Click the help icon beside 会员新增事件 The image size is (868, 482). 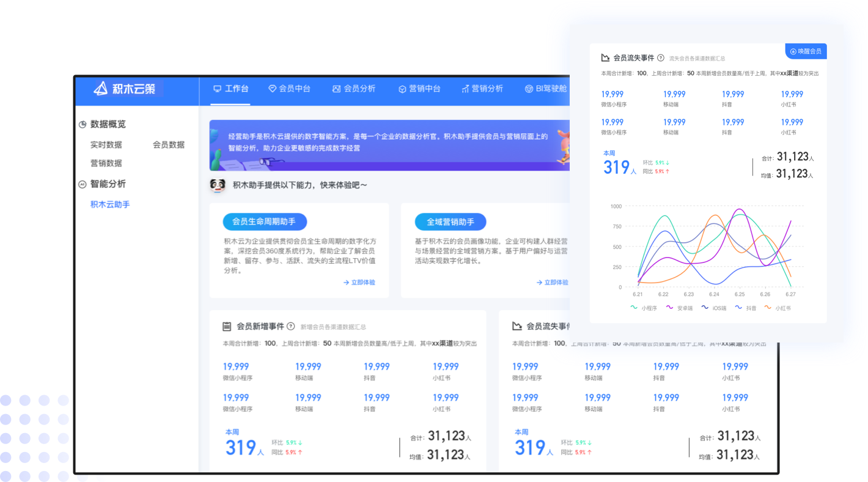[291, 327]
